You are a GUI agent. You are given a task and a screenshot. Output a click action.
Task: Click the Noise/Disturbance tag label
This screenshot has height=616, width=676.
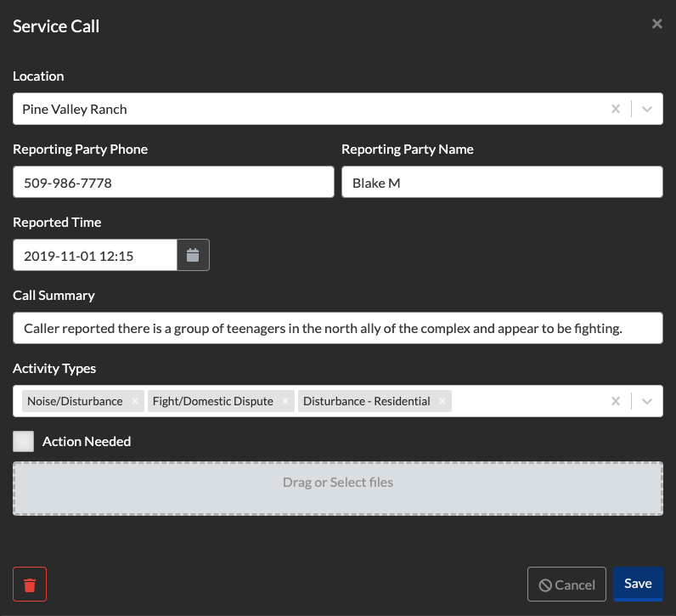coord(75,401)
